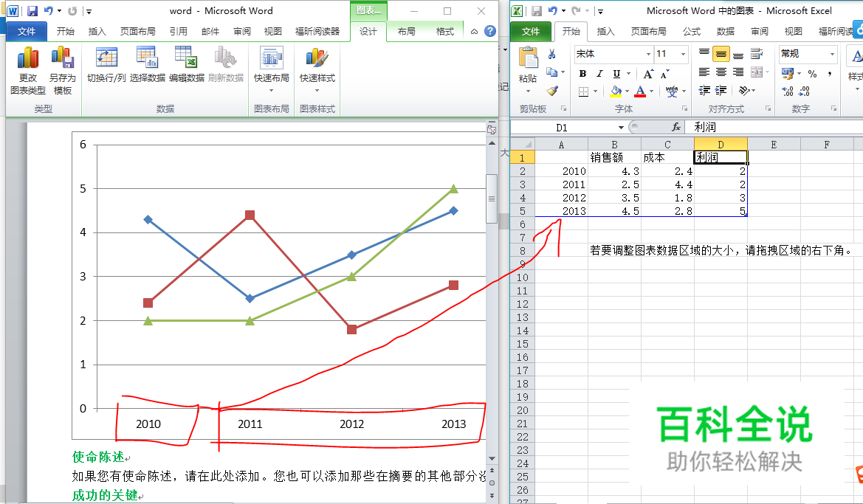Viewport: 863px width, 504px height.
Task: Open the font name dropdown showing 宋体
Action: (648, 54)
